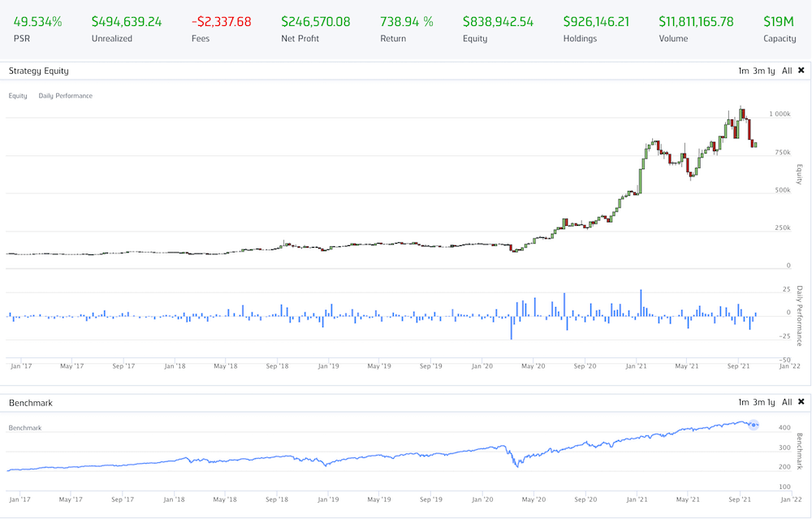Click the red Fees -$2,337.68 figure

(x=221, y=22)
